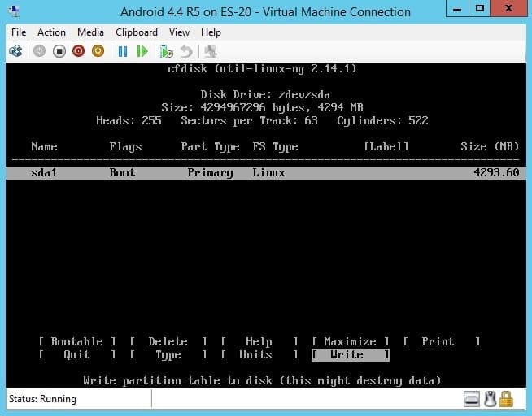Shut down VM with red power icon
Screen dimensions: 532x416
coord(78,51)
